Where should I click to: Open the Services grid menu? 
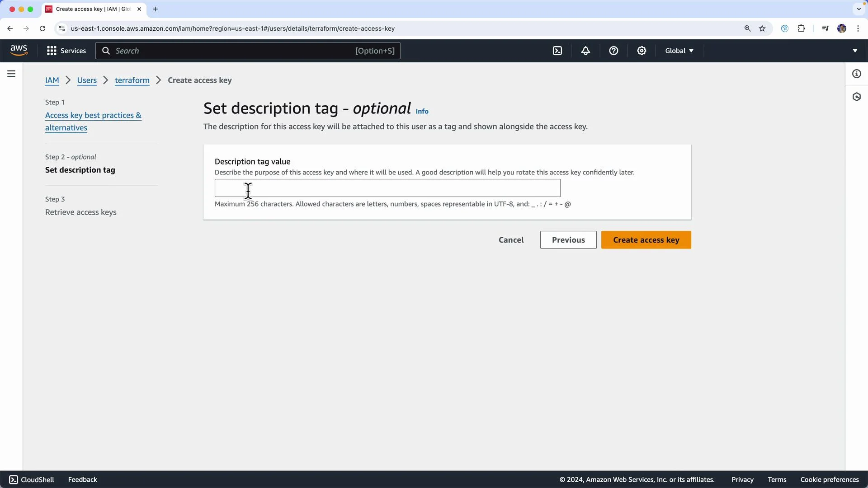coord(66,51)
